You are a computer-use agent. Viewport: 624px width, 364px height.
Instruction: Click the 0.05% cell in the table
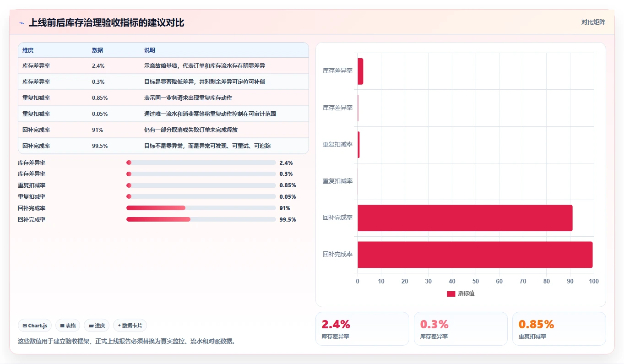point(100,114)
